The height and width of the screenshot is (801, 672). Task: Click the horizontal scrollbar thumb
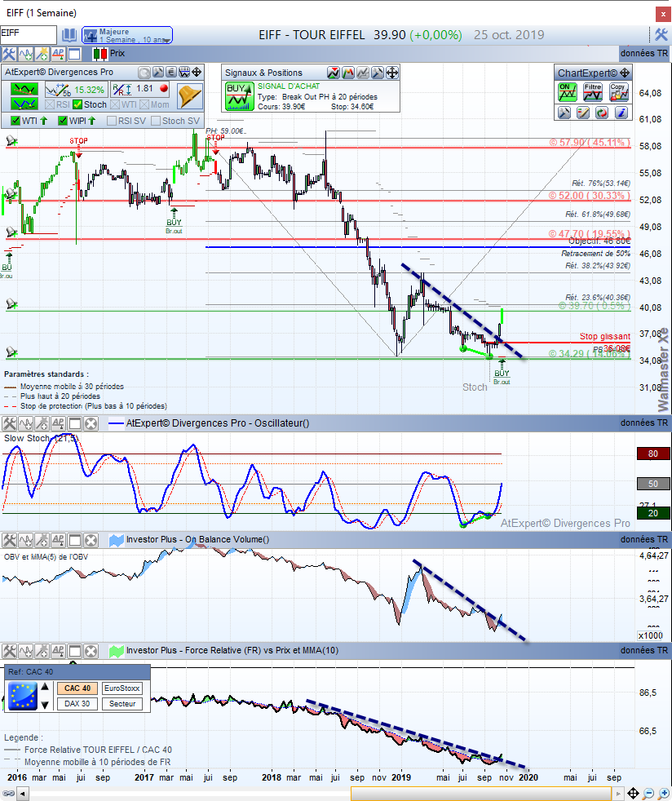(x=481, y=794)
